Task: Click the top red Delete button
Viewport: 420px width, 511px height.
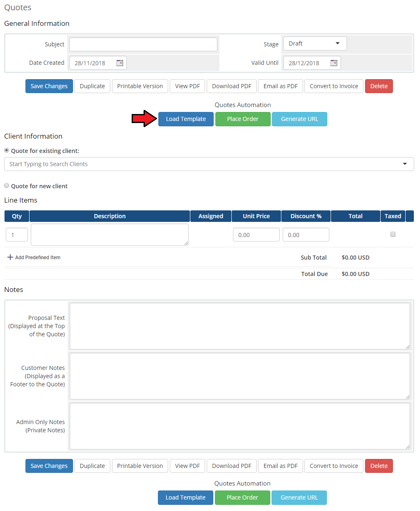Action: tap(379, 86)
